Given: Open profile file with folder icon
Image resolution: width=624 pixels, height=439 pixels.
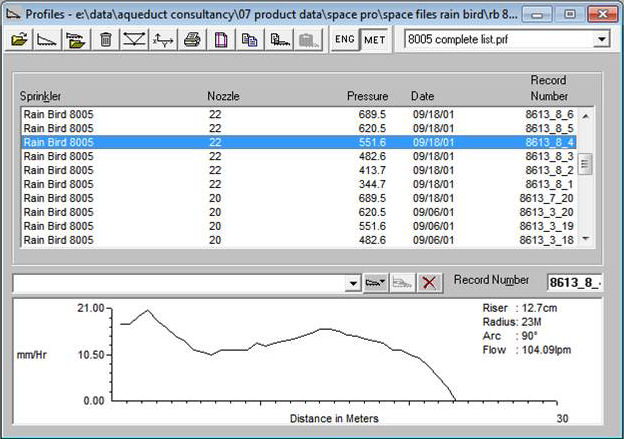Looking at the screenshot, I should (x=19, y=39).
